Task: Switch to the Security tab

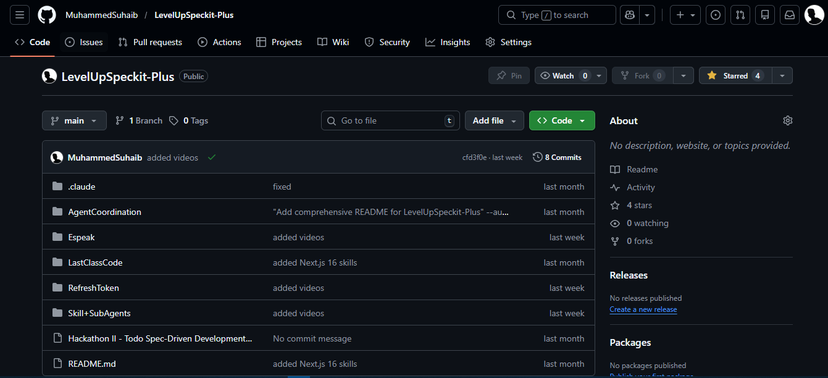Action: [387, 42]
